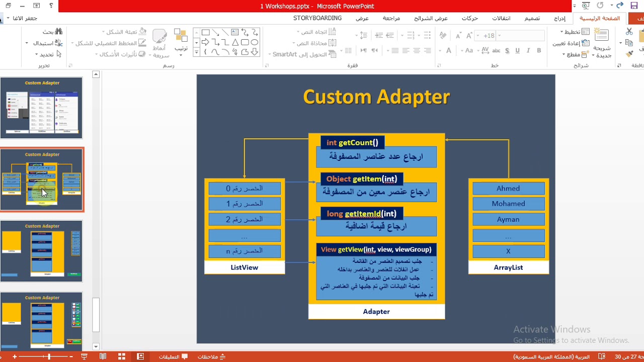Toggle Strikethrough formatting
Image resolution: width=644 pixels, height=362 pixels.
(496, 50)
